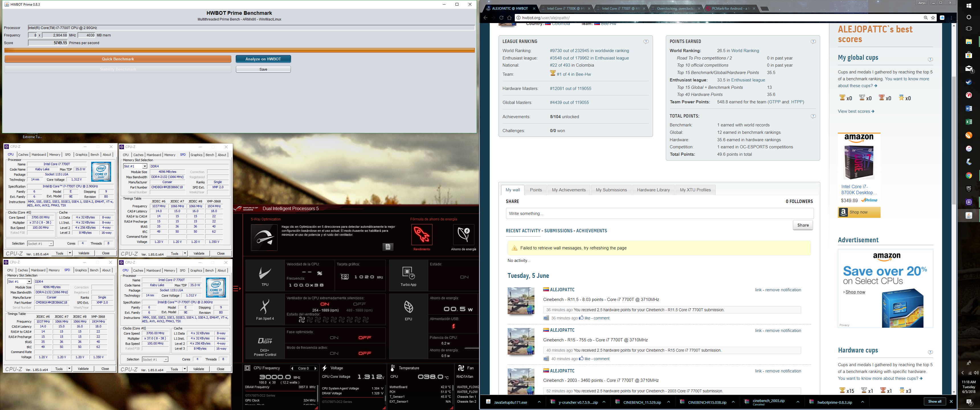Open the My Achievements tab

pyautogui.click(x=569, y=190)
